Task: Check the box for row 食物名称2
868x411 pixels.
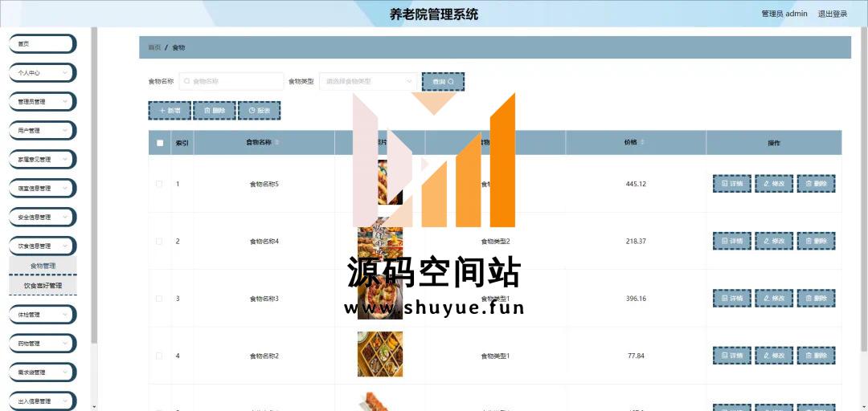Action: pos(159,356)
